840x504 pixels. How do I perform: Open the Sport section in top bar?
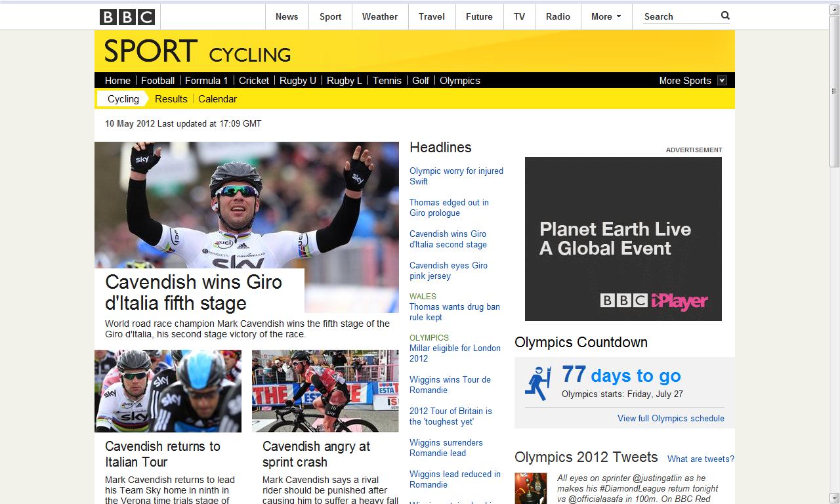click(x=331, y=17)
